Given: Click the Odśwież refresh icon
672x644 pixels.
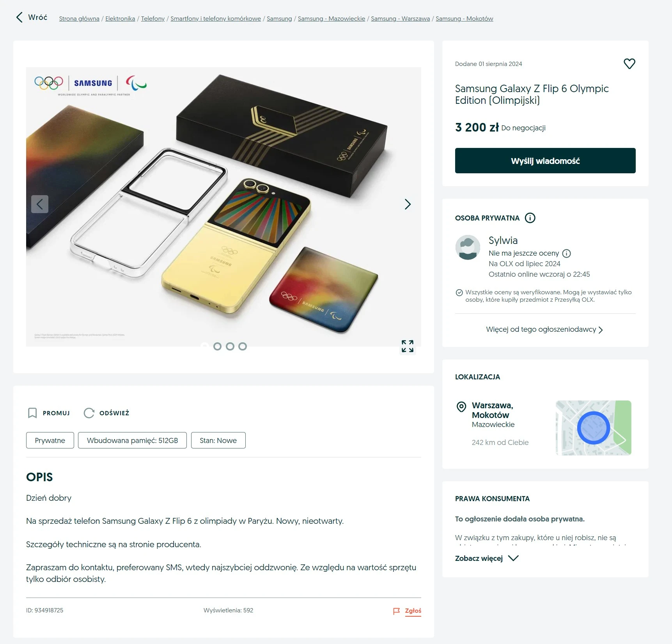Looking at the screenshot, I should (89, 413).
